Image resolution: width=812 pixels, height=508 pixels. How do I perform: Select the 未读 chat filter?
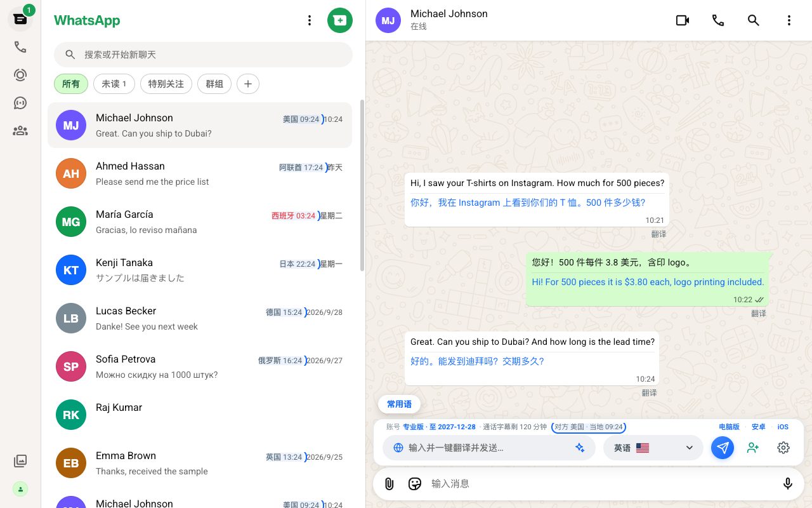(114, 84)
